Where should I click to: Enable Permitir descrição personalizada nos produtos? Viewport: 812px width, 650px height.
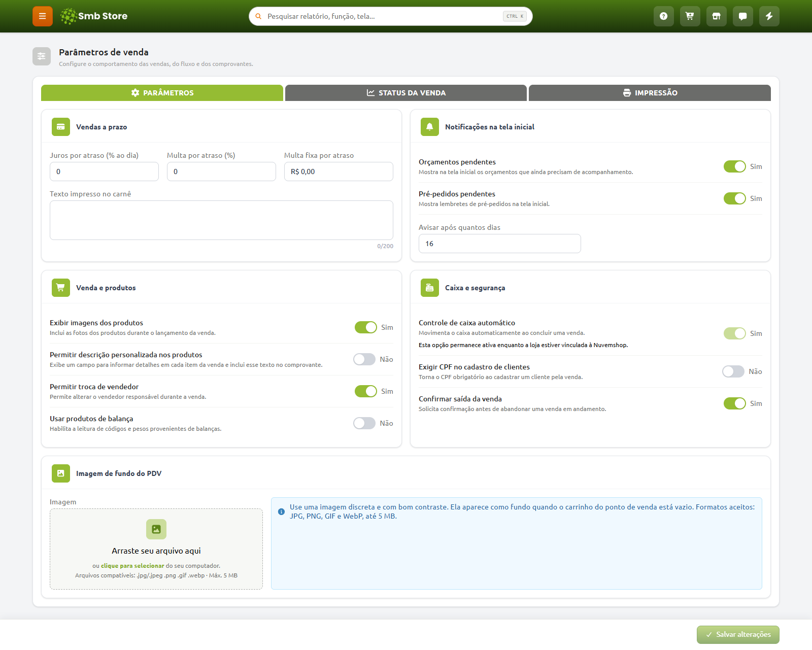coord(364,359)
